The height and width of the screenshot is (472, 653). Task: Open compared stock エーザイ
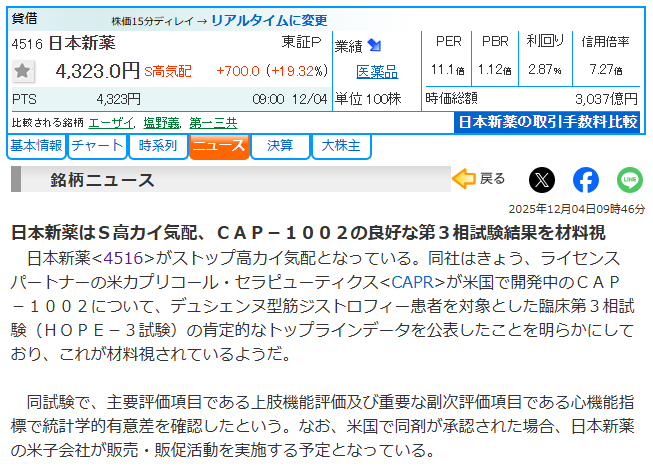pyautogui.click(x=111, y=123)
